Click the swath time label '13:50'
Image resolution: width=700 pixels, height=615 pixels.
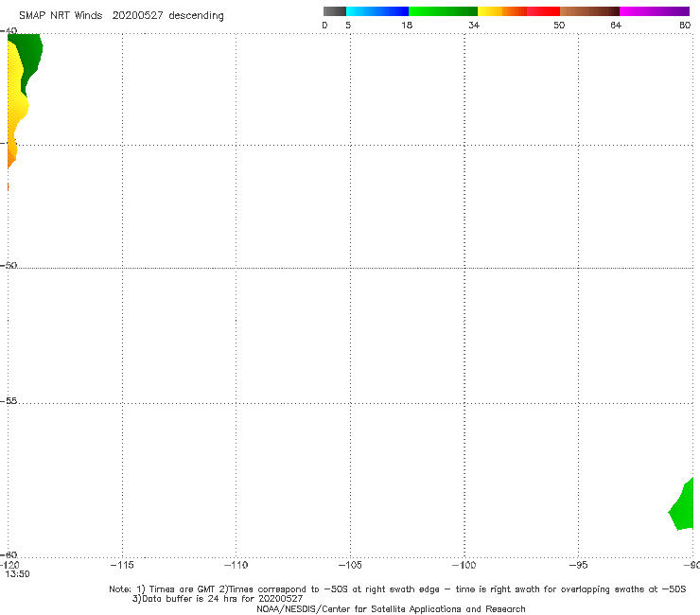coord(17,574)
